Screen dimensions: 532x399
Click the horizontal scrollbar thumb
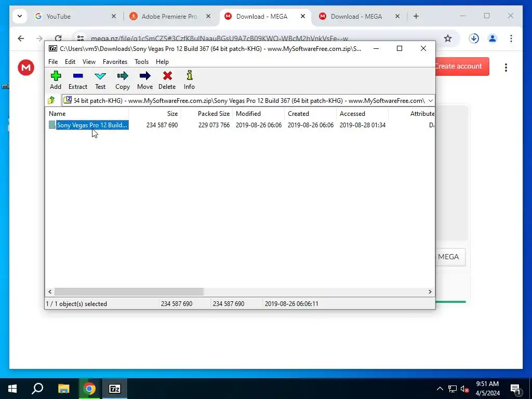click(129, 292)
